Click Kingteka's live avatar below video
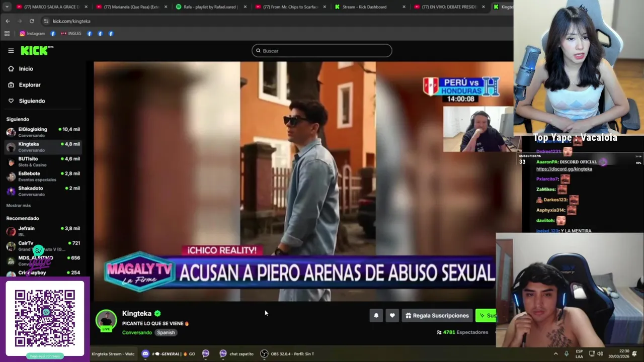Viewport: 644px width, 362px height. coord(106,321)
